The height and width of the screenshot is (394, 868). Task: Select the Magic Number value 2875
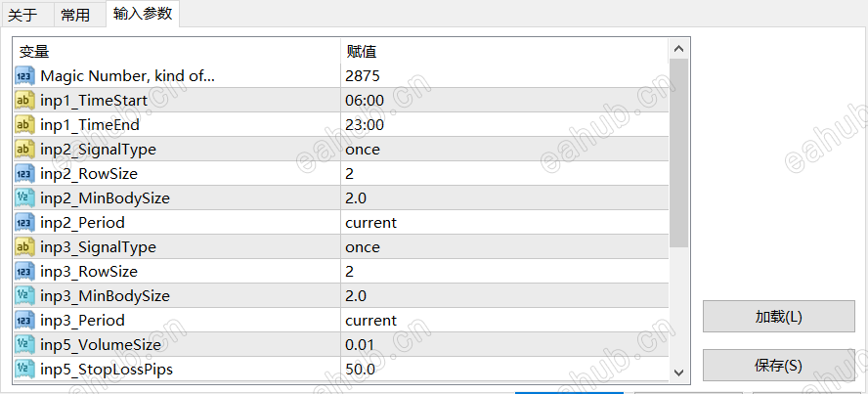363,76
